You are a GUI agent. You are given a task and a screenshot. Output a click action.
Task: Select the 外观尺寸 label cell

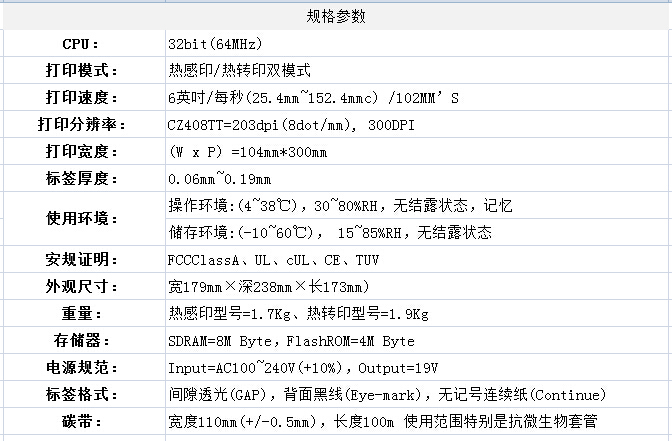coord(81,287)
